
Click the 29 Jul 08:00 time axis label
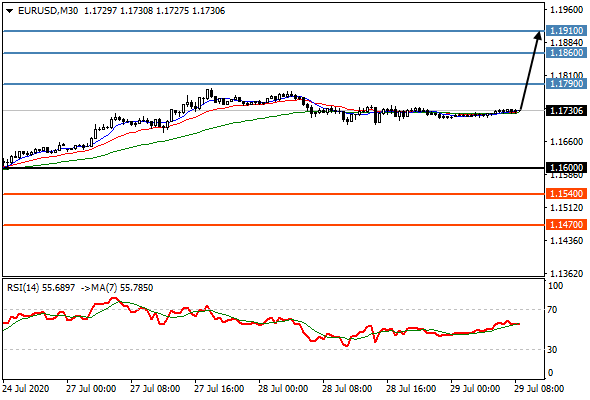[x=539, y=389]
